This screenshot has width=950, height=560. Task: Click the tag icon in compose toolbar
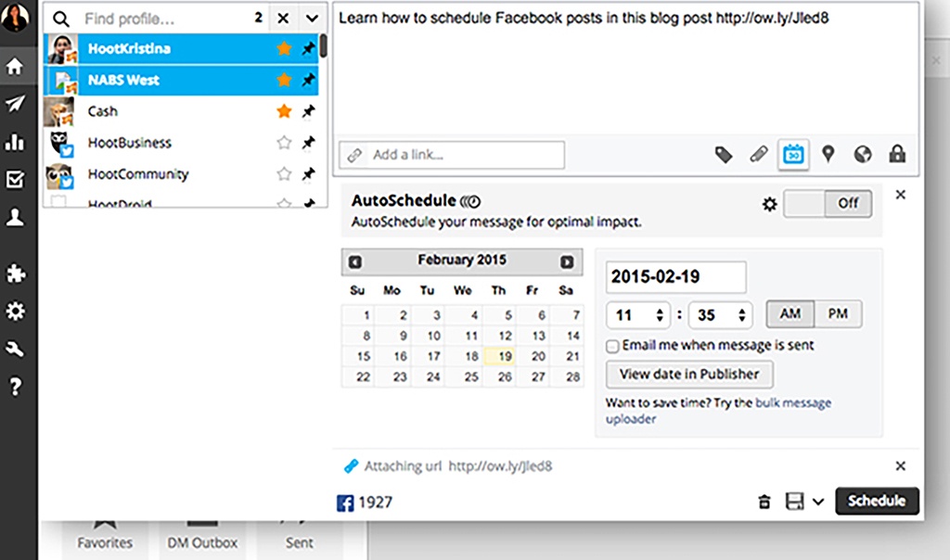pos(724,155)
